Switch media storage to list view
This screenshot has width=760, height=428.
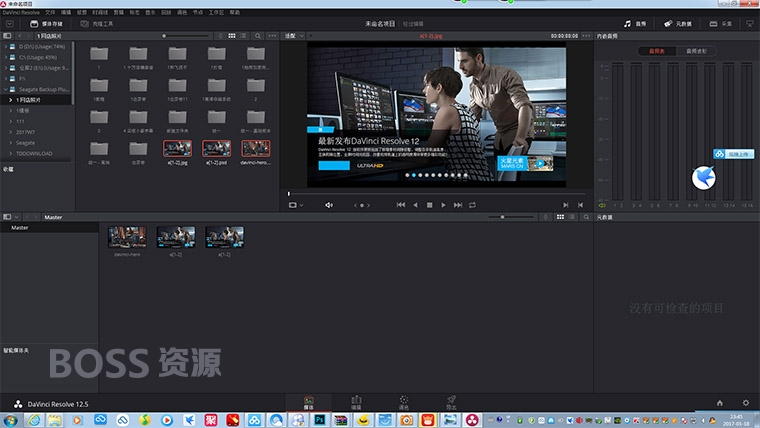pos(244,36)
